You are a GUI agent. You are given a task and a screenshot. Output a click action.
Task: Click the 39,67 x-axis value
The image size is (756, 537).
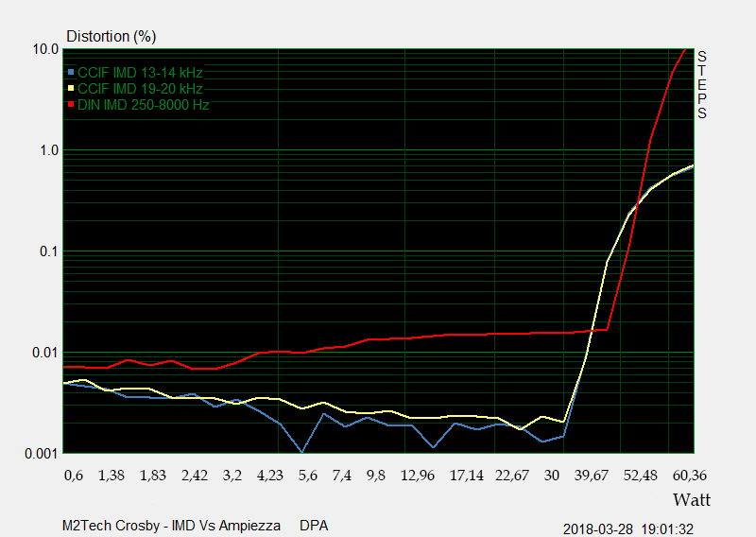(592, 476)
